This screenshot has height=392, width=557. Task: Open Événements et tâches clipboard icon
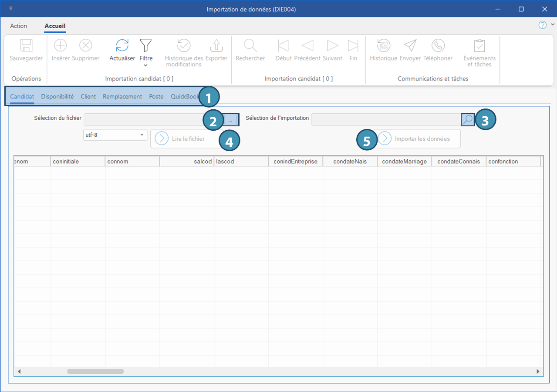[x=479, y=45]
